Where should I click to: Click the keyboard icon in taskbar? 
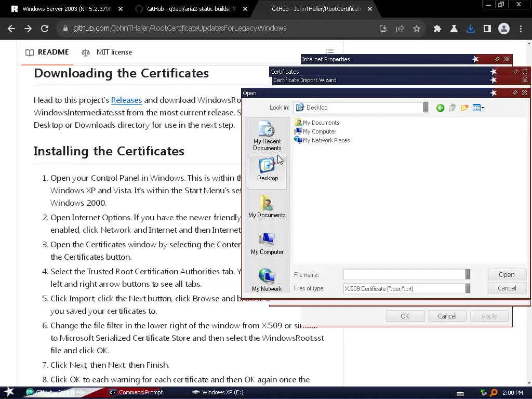pyautogui.click(x=460, y=393)
